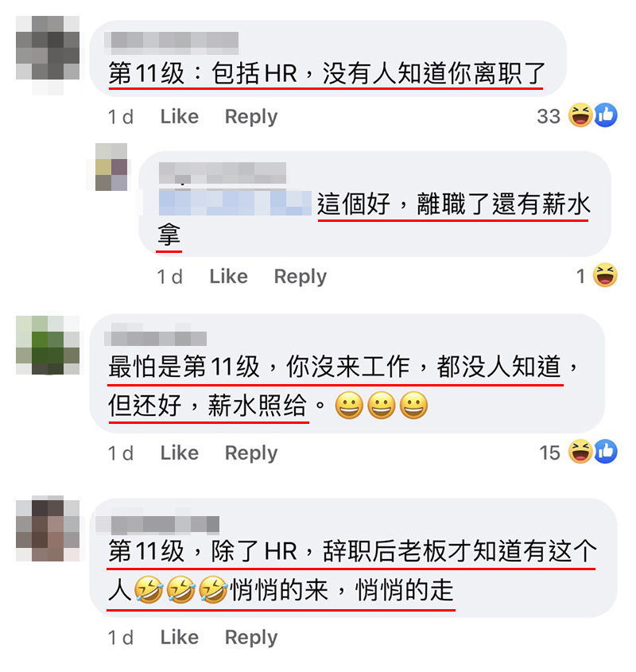Viewport: 636px width, 672px height.
Task: Click the blue tagged name in reply
Action: [235, 203]
